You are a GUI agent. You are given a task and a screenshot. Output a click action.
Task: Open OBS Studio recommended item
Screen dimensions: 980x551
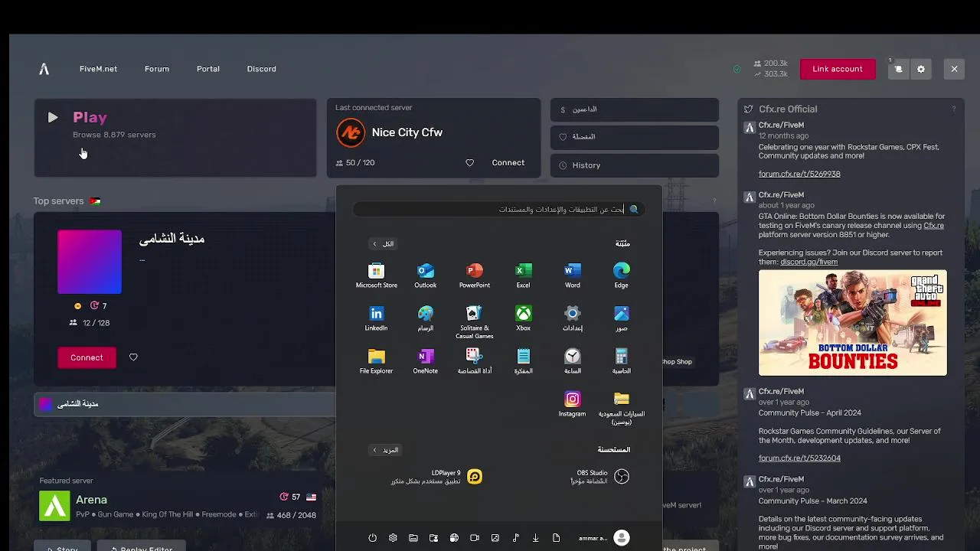click(x=600, y=477)
